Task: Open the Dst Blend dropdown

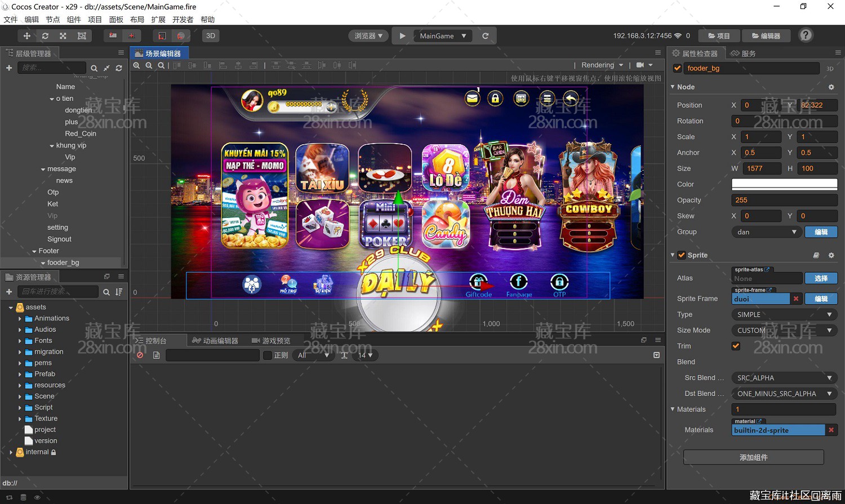Action: [x=784, y=394]
